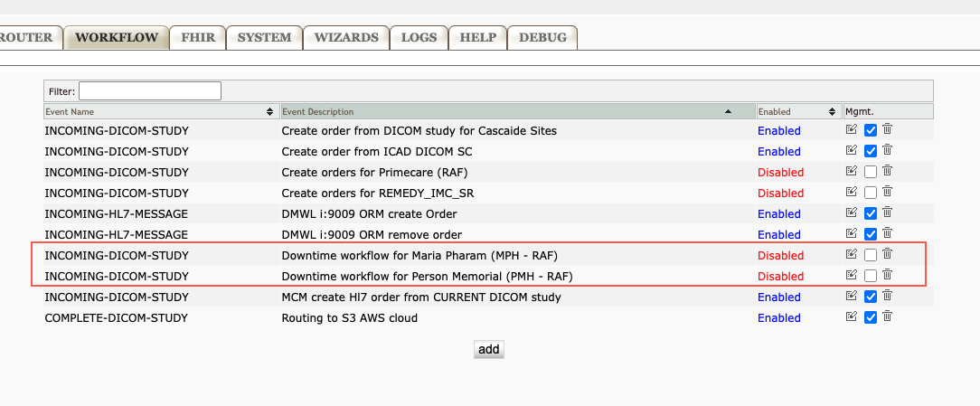Edit the ORM create Order workflow
Image resolution: width=980 pixels, height=406 pixels.
pos(852,213)
